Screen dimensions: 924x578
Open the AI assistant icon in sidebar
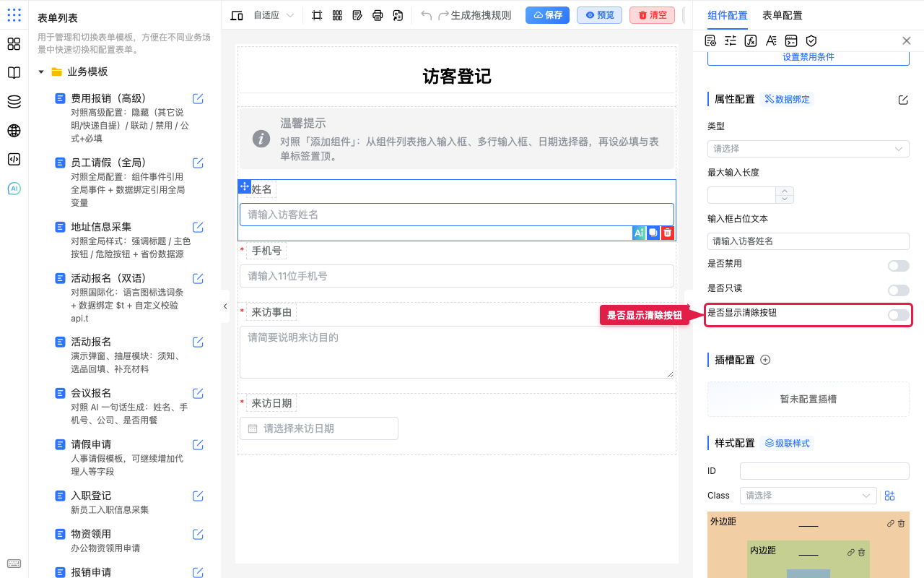coord(14,189)
